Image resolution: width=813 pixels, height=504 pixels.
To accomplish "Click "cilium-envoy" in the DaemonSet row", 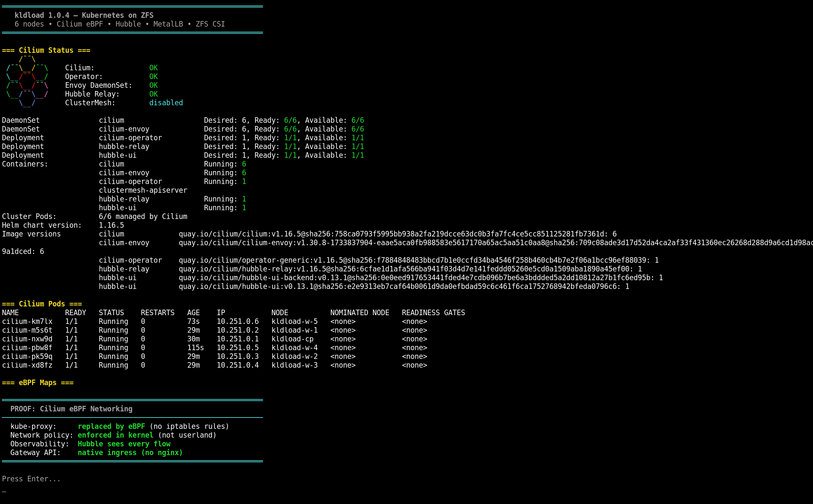I will (124, 129).
